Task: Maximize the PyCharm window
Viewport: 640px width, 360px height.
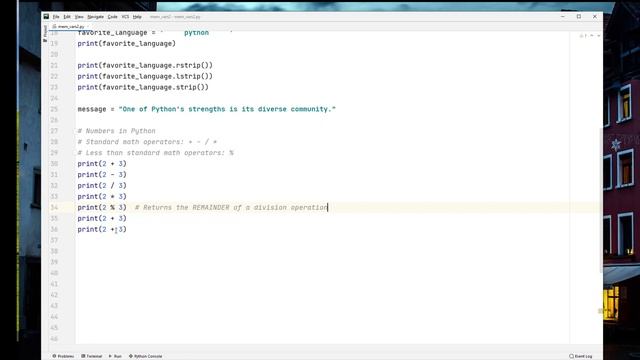Action: coord(579,17)
